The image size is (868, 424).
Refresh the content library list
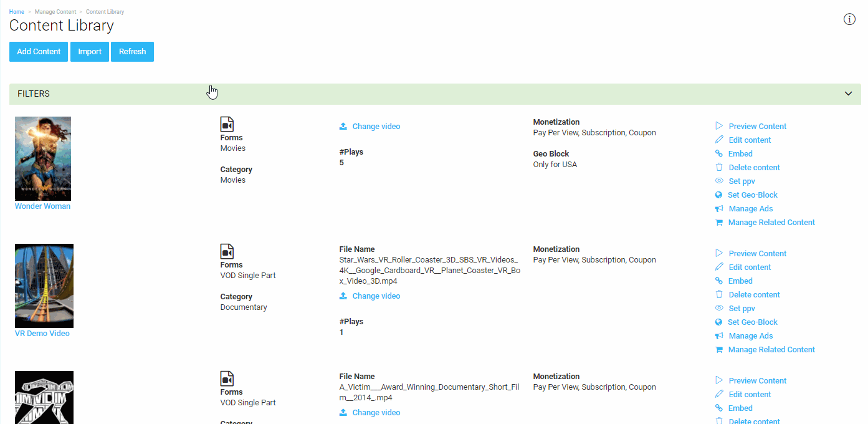132,52
